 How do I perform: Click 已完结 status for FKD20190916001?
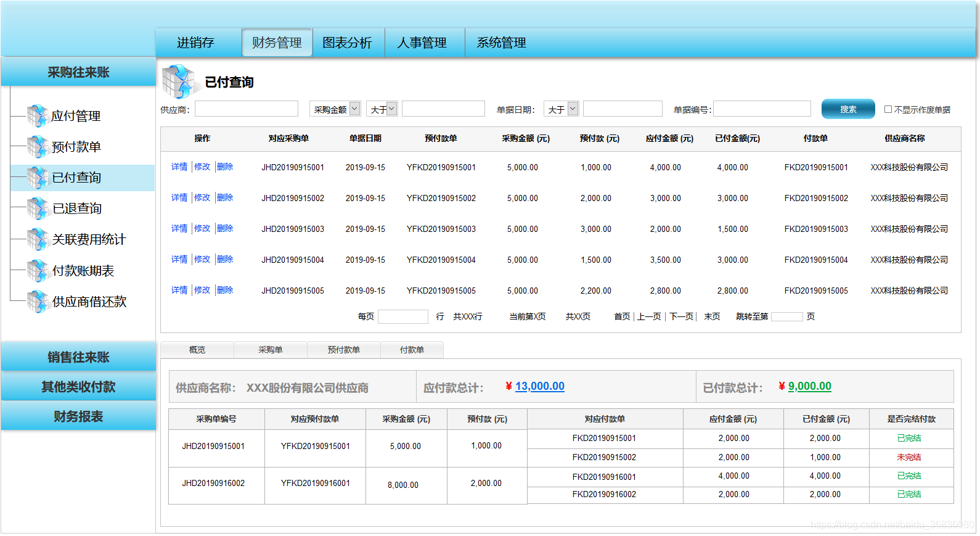tap(909, 476)
